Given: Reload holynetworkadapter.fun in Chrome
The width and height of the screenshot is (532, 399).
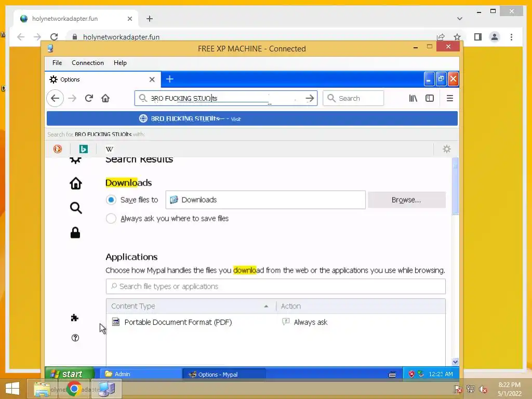Looking at the screenshot, I should 54,37.
